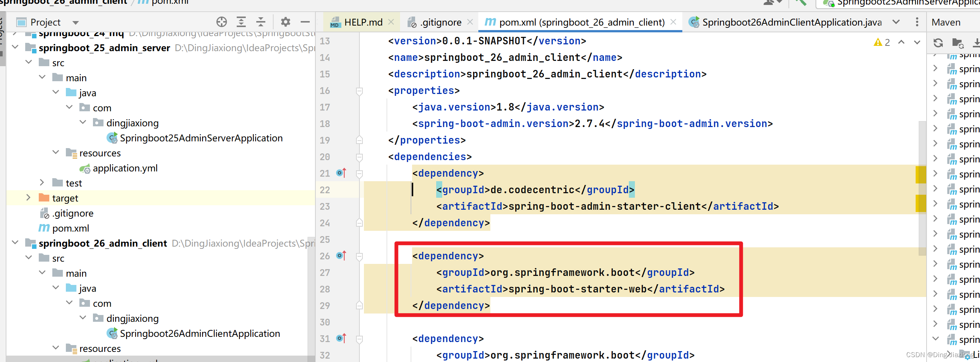Click java.version value 1.8

505,108
